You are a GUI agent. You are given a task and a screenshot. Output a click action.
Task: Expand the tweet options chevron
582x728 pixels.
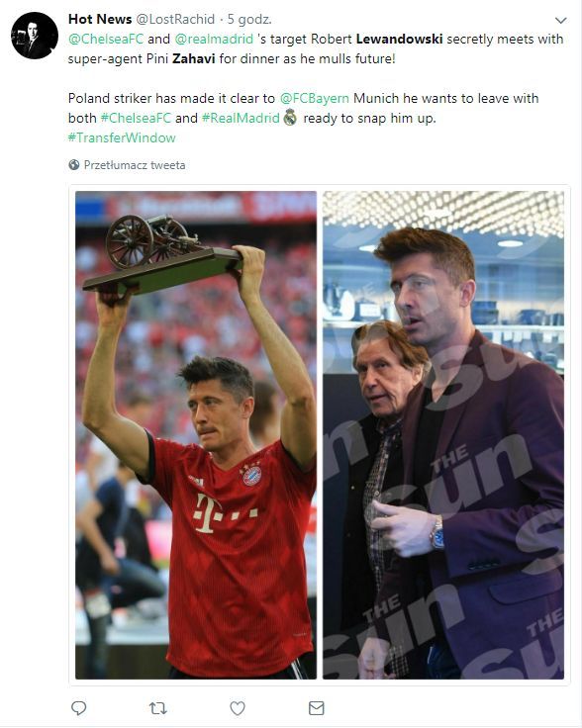(x=560, y=21)
